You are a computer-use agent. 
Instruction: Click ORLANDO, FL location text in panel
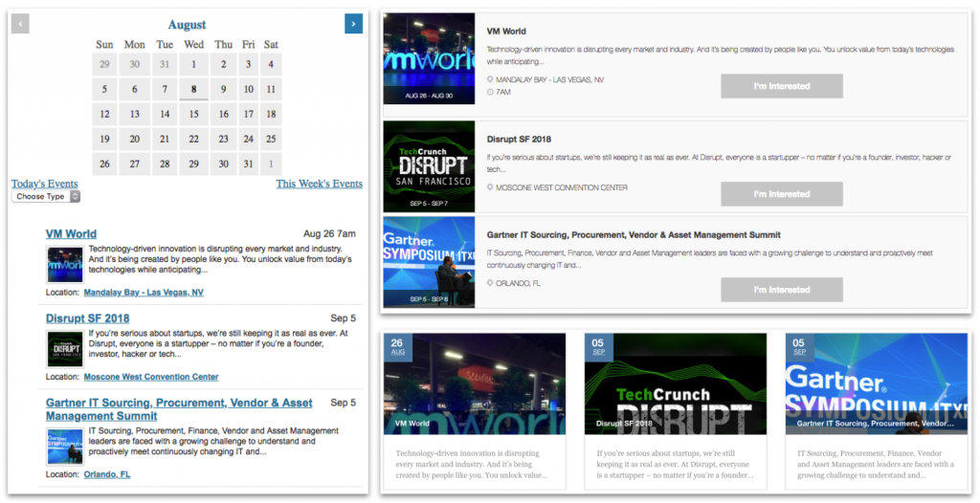pos(518,283)
